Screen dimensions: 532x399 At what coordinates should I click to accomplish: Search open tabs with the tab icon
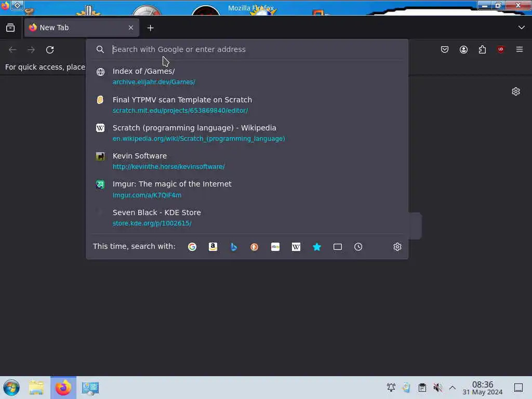pos(338,247)
